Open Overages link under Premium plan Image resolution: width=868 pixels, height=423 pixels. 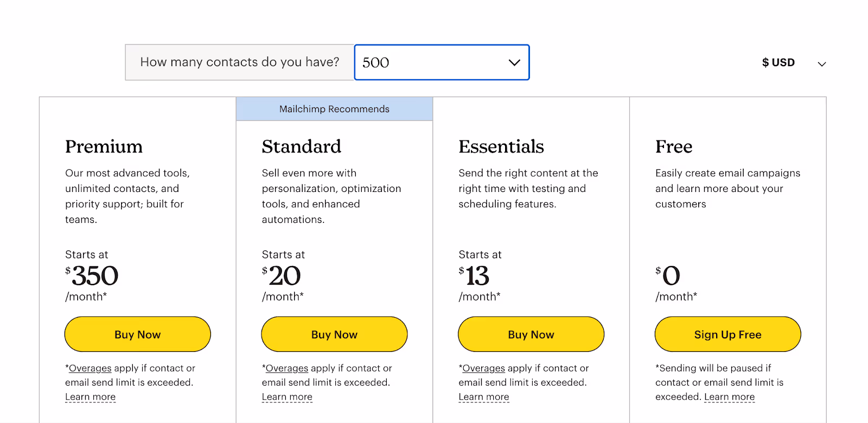coord(90,368)
